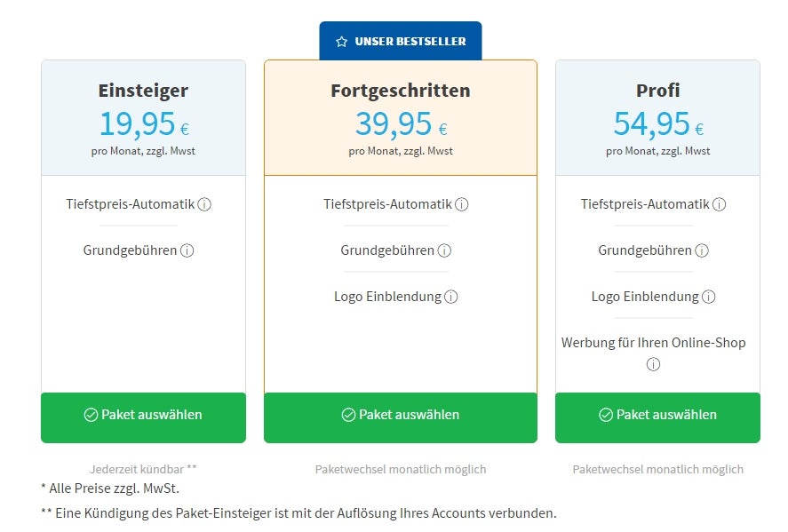Image resolution: width=788 pixels, height=532 pixels.
Task: Click the Profi plan heading
Action: 657,91
